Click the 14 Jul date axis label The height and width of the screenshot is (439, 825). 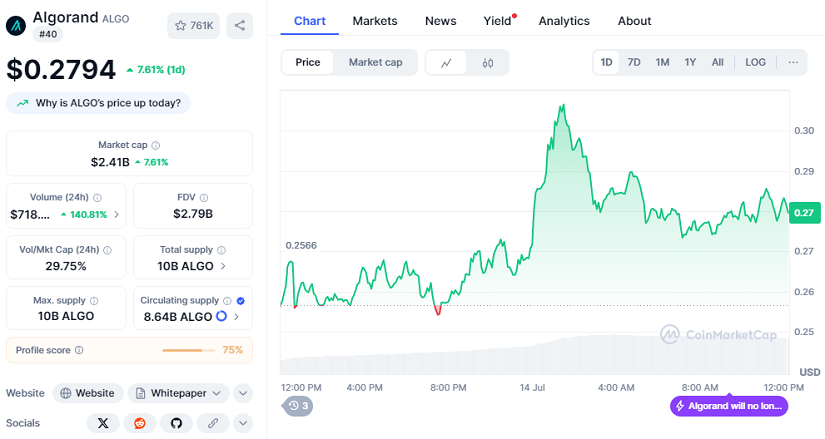(x=532, y=387)
